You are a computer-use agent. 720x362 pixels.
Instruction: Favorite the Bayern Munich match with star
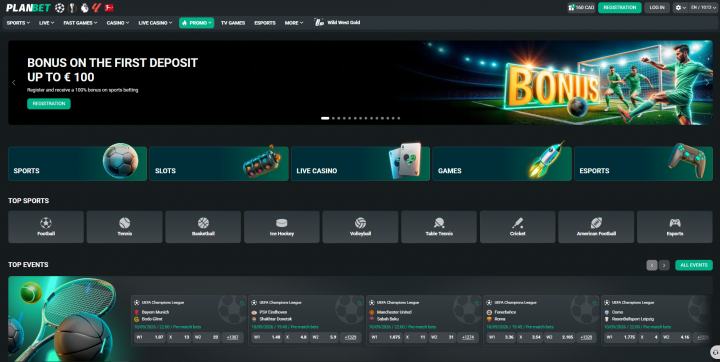pyautogui.click(x=242, y=303)
